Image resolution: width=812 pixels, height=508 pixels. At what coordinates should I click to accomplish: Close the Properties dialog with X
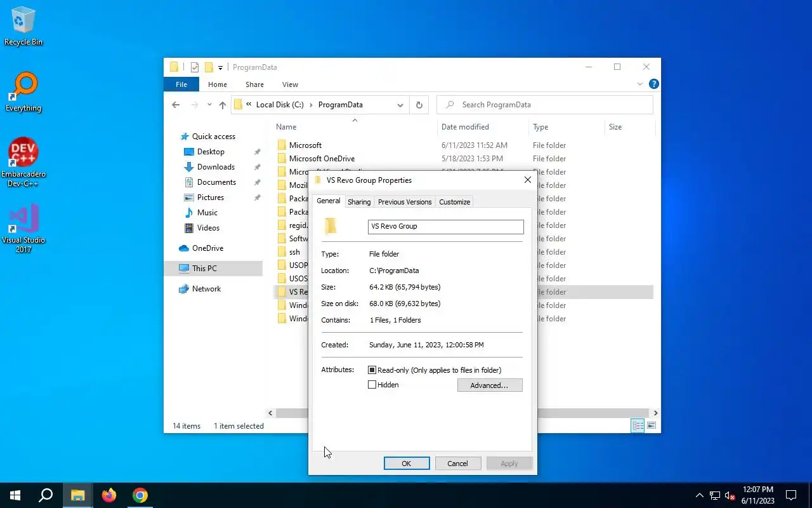(527, 180)
